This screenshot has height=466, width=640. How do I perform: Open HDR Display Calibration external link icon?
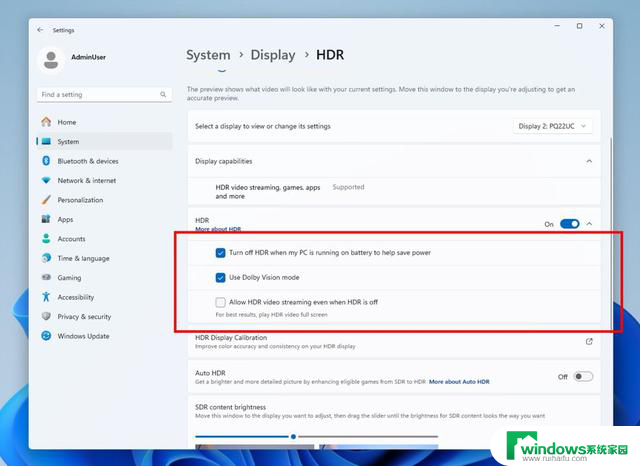(x=589, y=342)
